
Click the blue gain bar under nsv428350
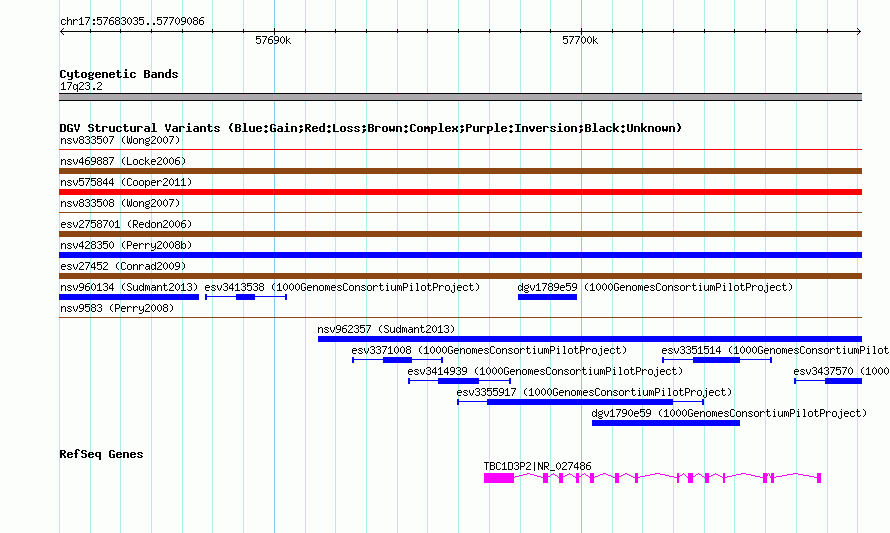(460, 255)
